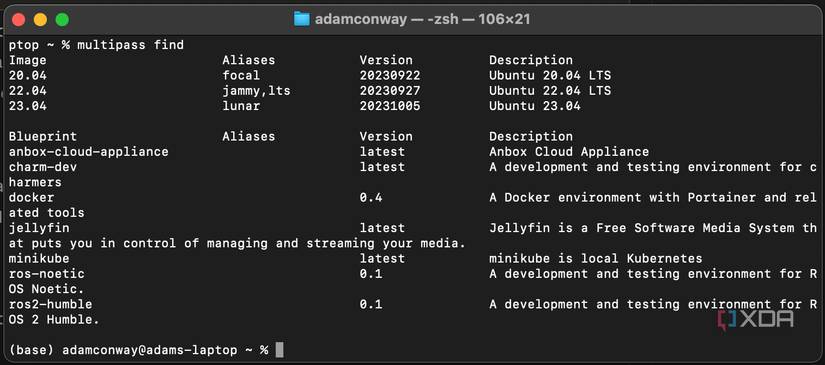Click description 'Ubuntu 23.04'
This screenshot has width=825, height=365.
[535, 106]
